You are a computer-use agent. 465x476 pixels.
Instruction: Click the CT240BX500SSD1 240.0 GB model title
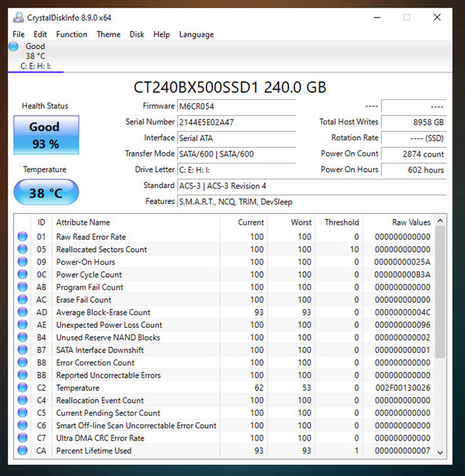pos(230,87)
